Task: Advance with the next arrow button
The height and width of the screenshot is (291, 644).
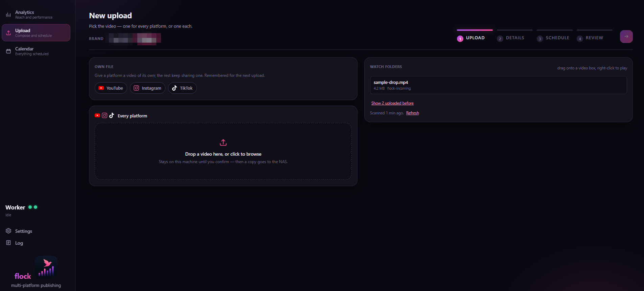Action: coord(626,37)
